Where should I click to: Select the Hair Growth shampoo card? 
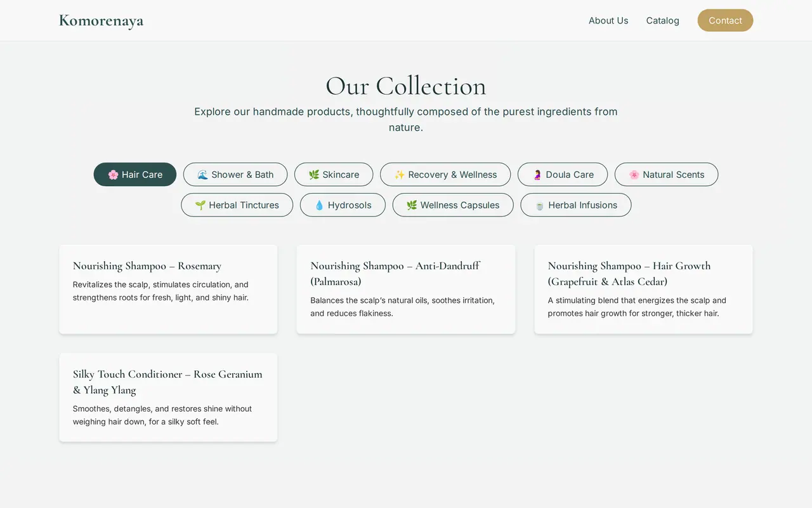pyautogui.click(x=643, y=289)
